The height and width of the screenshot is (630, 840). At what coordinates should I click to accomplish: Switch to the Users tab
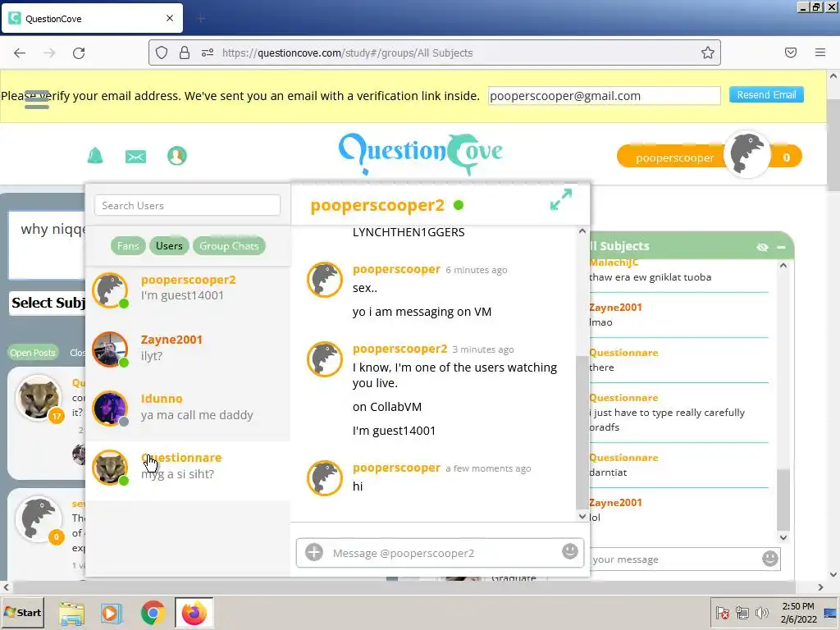[x=169, y=246]
